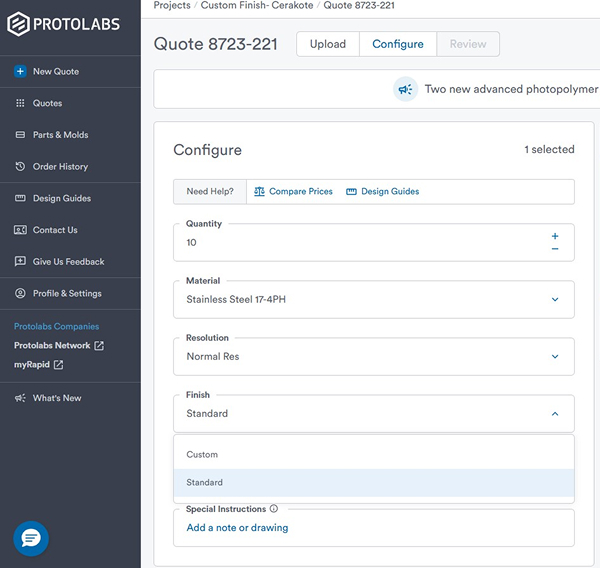Expand the Material dropdown chevron
Screen dimensions: 600x568
click(x=555, y=299)
